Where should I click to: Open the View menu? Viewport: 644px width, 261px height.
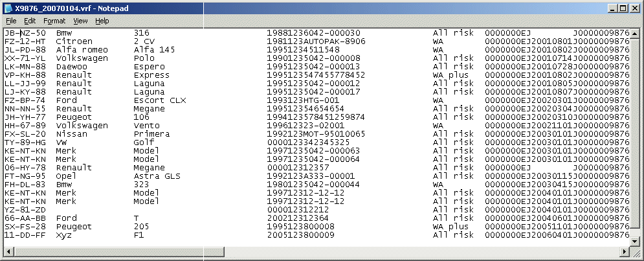click(x=80, y=21)
